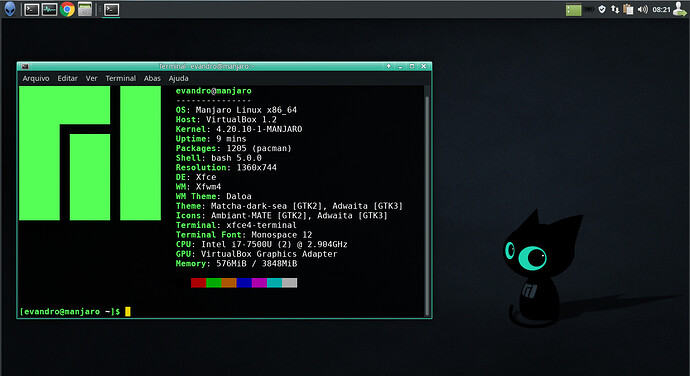The width and height of the screenshot is (690, 376).
Task: Maximize the Terminal window
Action: (x=412, y=66)
